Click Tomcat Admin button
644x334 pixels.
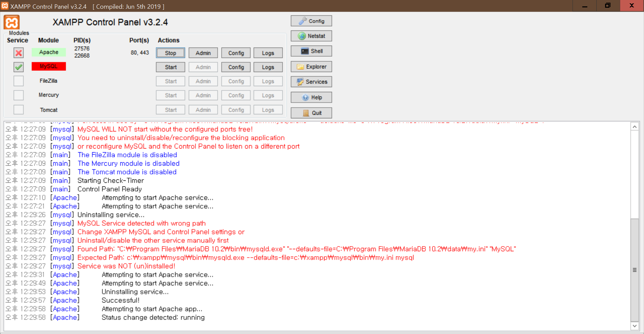(x=203, y=110)
